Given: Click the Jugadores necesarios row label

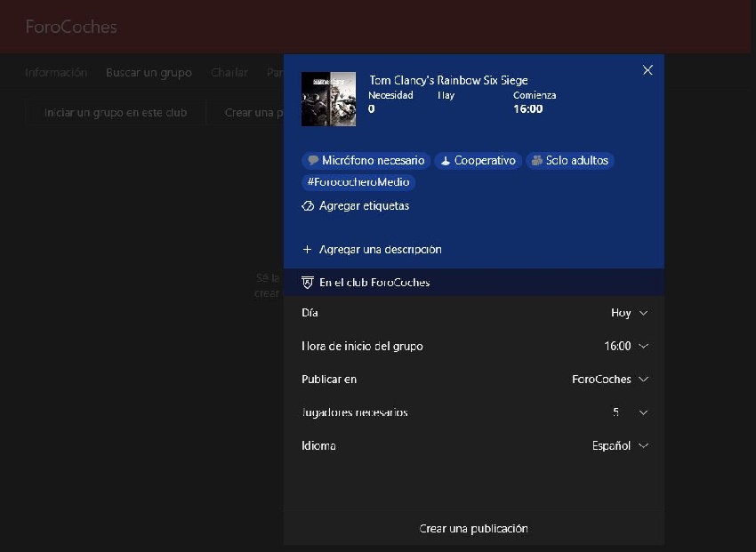Looking at the screenshot, I should click(x=354, y=412).
